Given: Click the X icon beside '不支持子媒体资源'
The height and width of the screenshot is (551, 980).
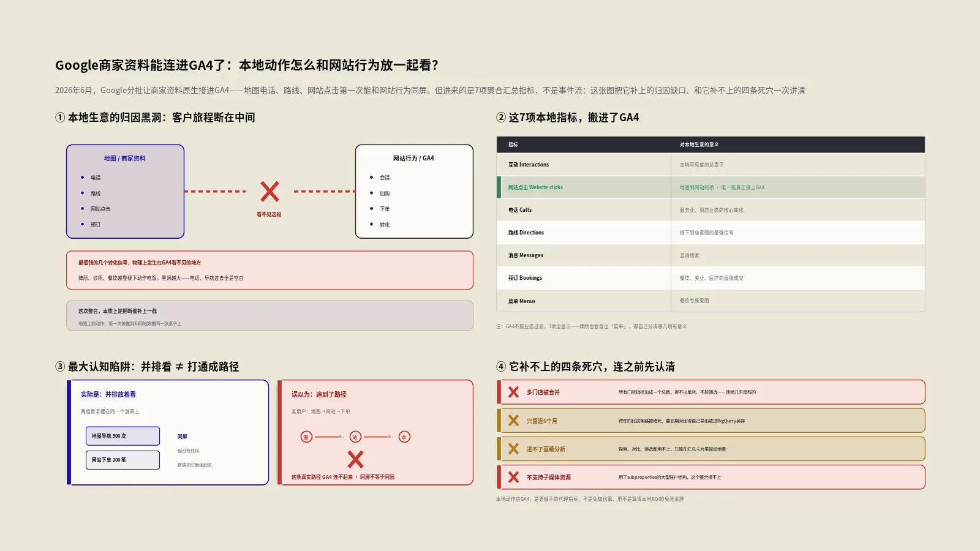Looking at the screenshot, I should point(513,477).
